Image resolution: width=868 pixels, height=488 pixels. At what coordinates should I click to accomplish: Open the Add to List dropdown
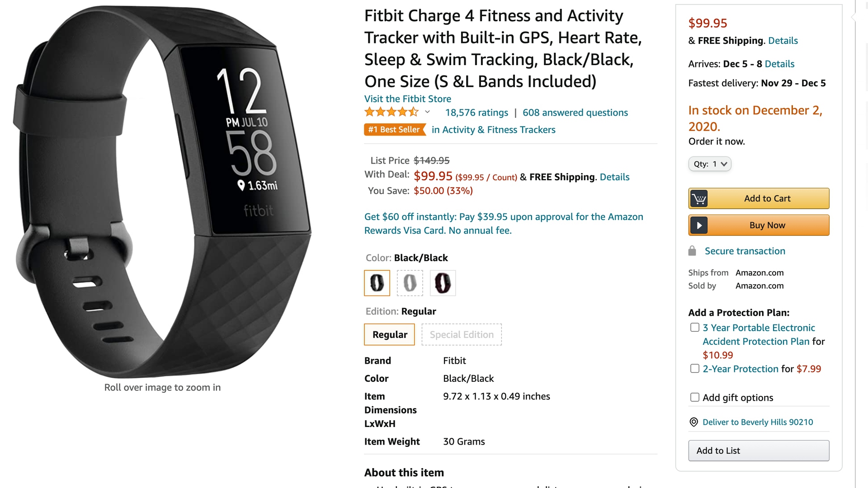759,450
